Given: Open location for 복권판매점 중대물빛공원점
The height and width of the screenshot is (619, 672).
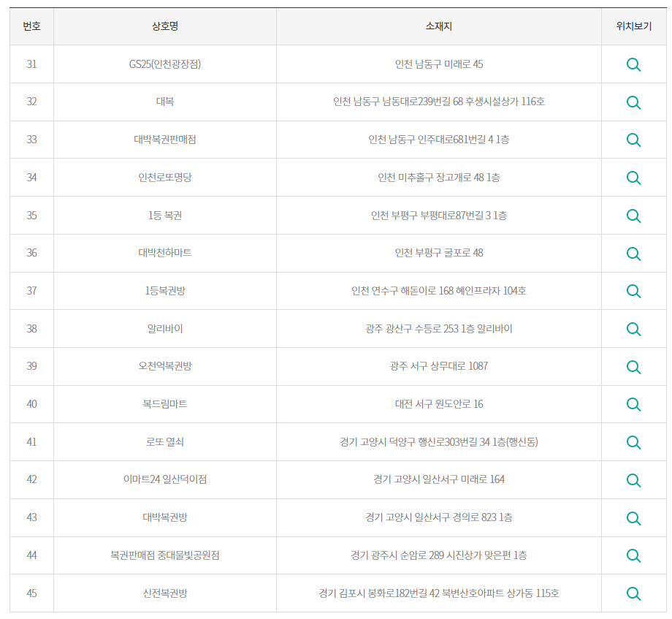Looking at the screenshot, I should point(633,556).
